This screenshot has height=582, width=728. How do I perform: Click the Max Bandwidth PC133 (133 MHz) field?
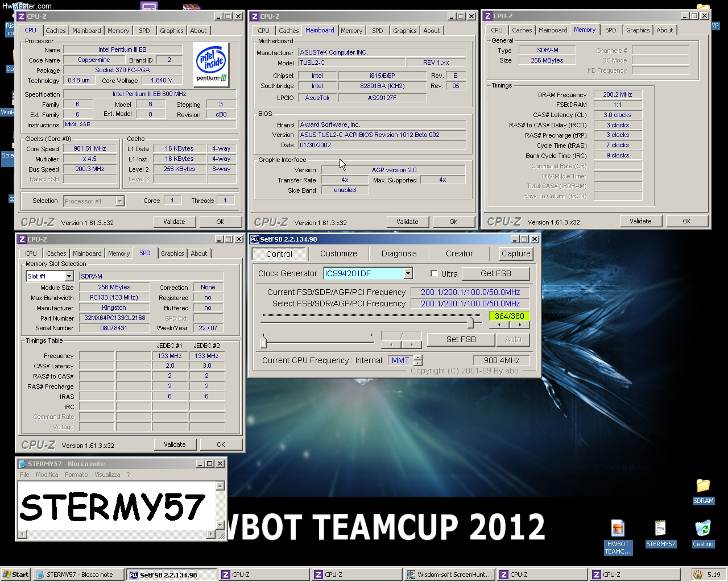114,297
